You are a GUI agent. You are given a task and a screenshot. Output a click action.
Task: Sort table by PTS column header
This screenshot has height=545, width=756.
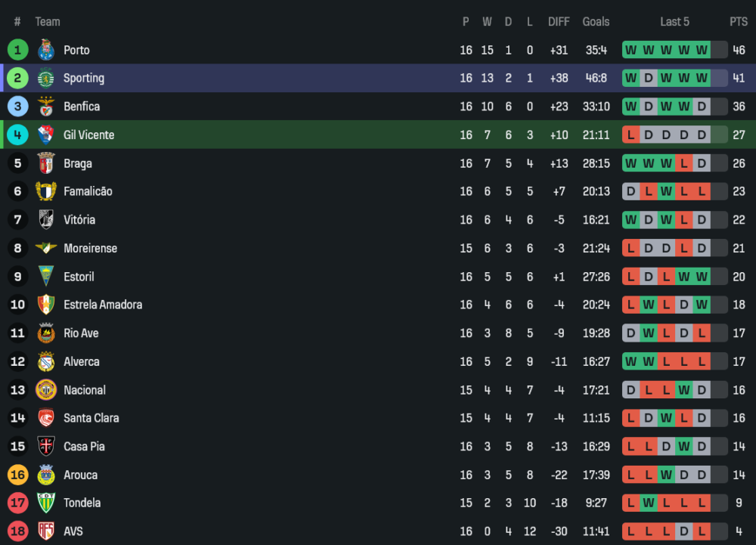tap(738, 22)
